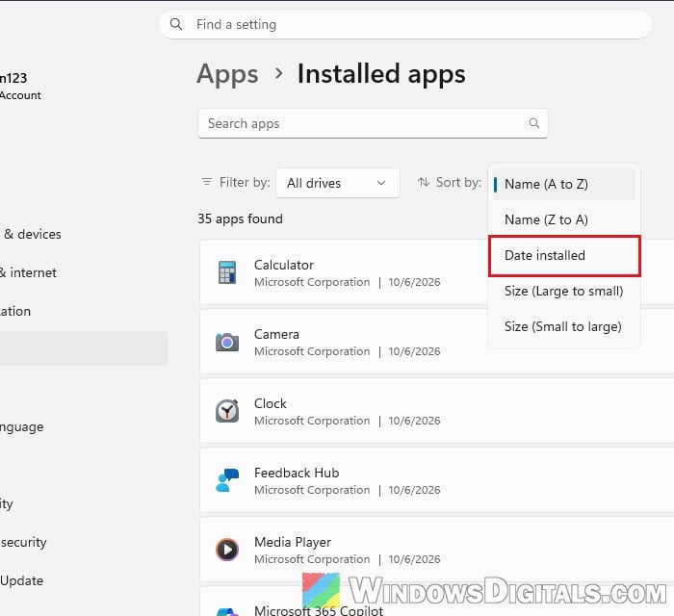Go back to Apps breadcrumb
Screen dimensions: 674x616
pos(227,74)
